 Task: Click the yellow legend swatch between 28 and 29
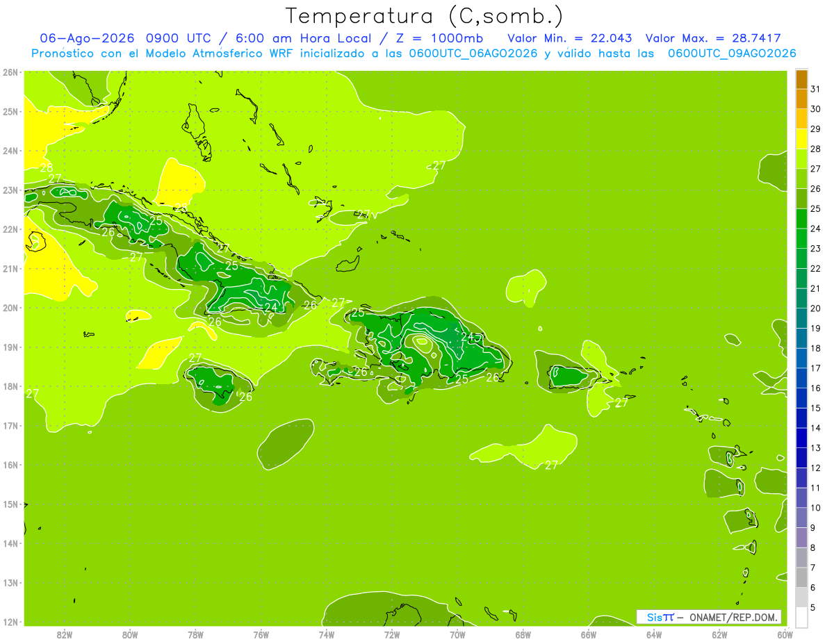[801, 139]
